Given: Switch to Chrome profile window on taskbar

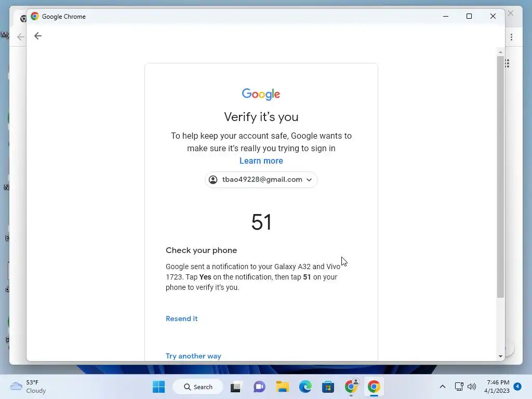Looking at the screenshot, I should click(x=351, y=386).
